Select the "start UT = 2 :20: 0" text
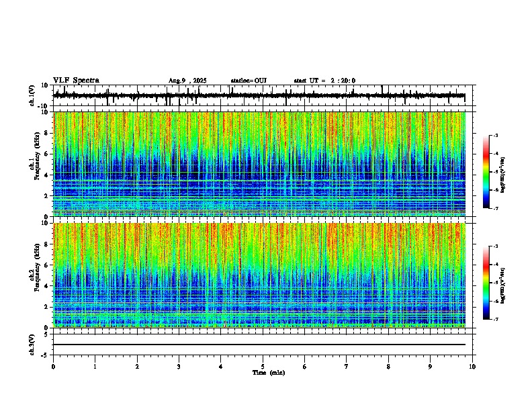The width and height of the screenshot is (532, 411). point(324,81)
